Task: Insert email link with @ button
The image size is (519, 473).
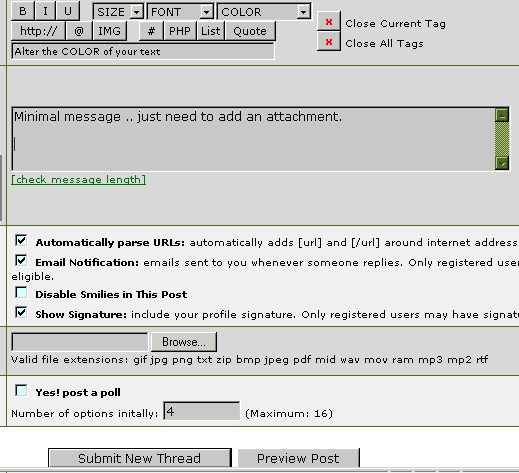Action: point(79,31)
